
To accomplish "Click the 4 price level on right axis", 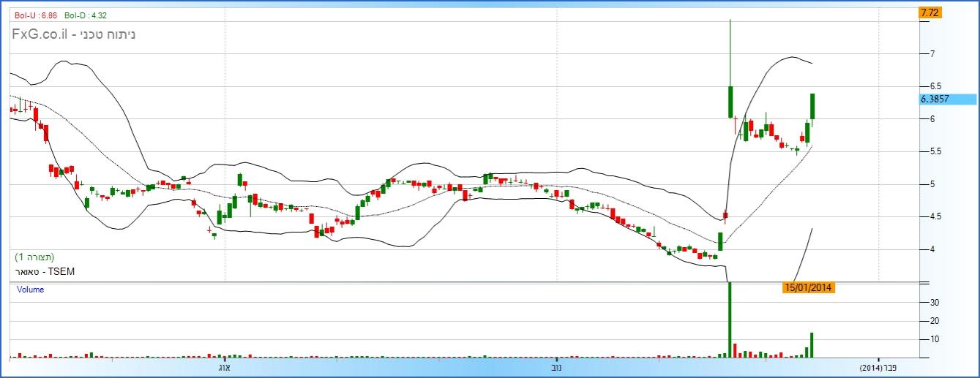I will (932, 249).
